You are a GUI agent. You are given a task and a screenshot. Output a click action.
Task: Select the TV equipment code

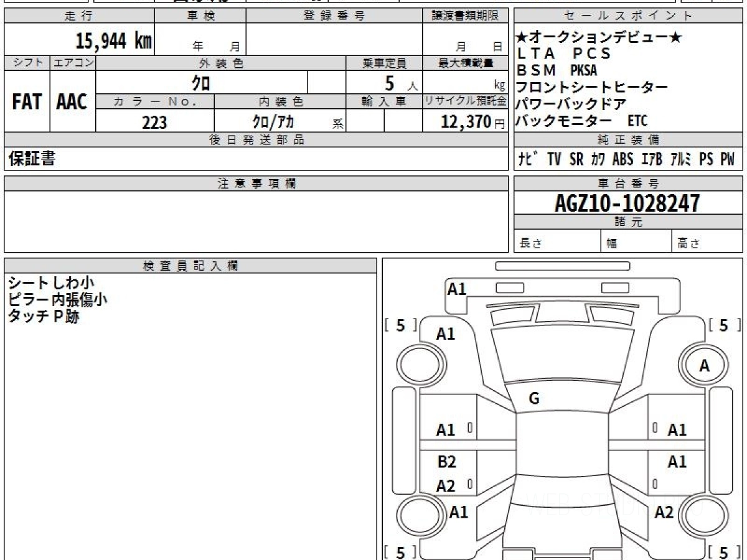pos(554,159)
